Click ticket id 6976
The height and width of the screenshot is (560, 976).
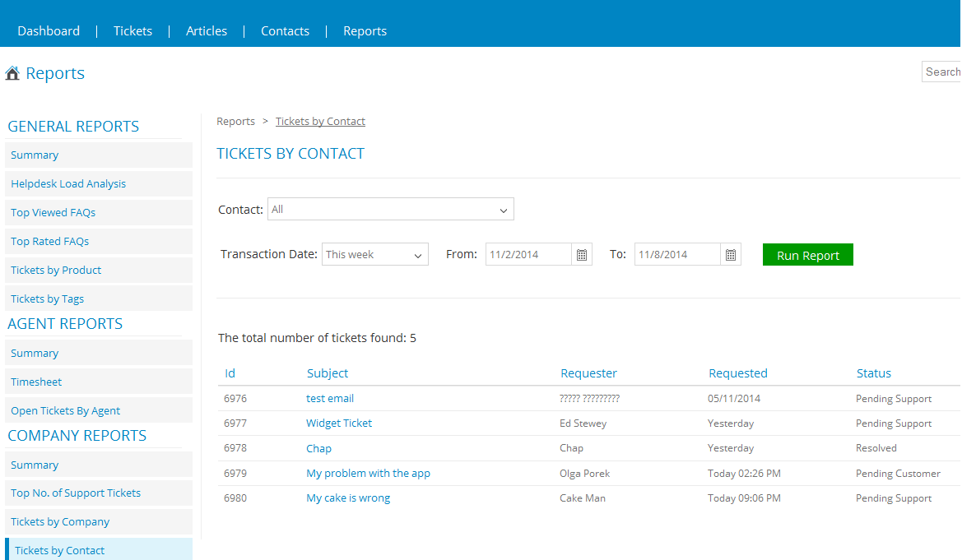[235, 398]
